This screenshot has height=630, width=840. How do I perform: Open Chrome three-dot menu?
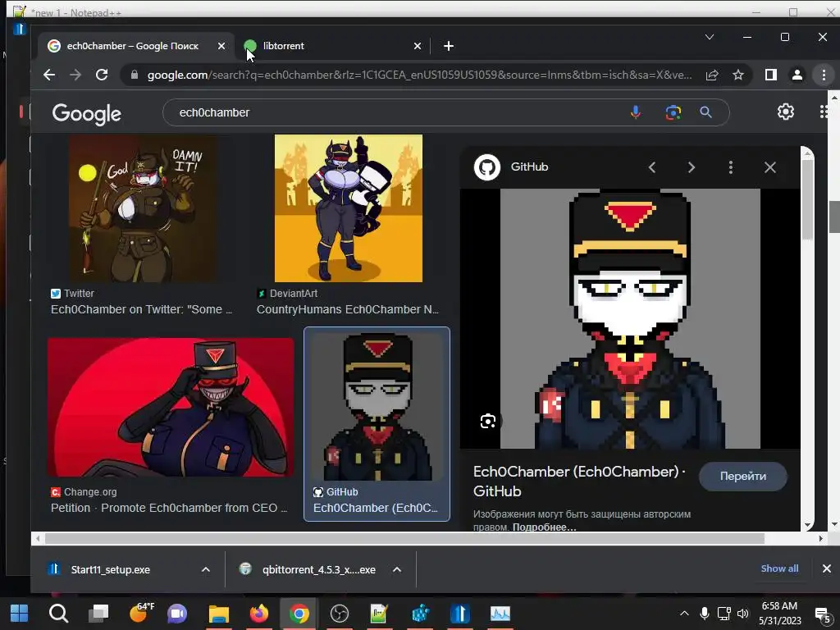[824, 75]
